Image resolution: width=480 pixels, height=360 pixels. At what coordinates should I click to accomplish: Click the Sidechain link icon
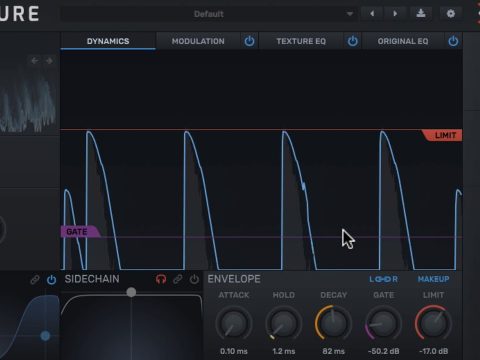pyautogui.click(x=178, y=279)
